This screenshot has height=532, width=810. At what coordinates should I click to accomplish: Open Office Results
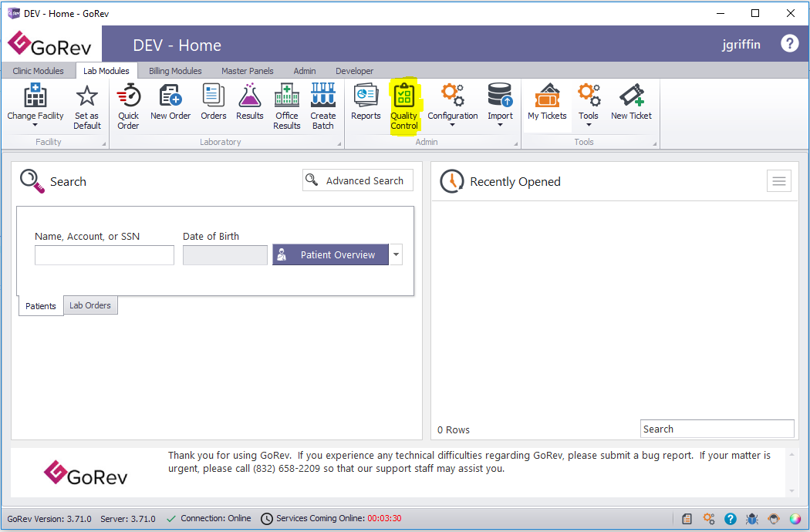pyautogui.click(x=287, y=107)
